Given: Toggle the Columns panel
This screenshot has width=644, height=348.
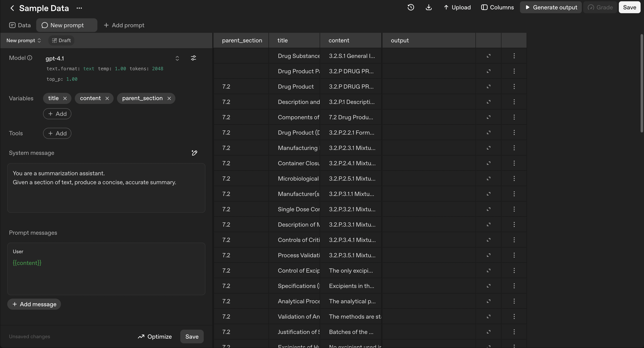Looking at the screenshot, I should [x=497, y=7].
